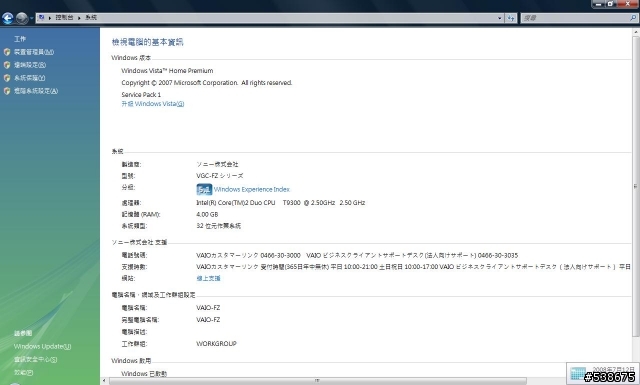Image resolution: width=640 pixels, height=385 pixels.
Task: Select the 控制台 breadcrumb in address bar
Action: click(64, 18)
